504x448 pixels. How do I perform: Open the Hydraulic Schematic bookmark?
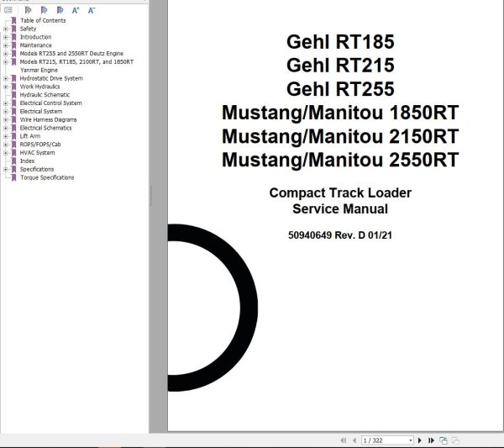click(x=45, y=95)
